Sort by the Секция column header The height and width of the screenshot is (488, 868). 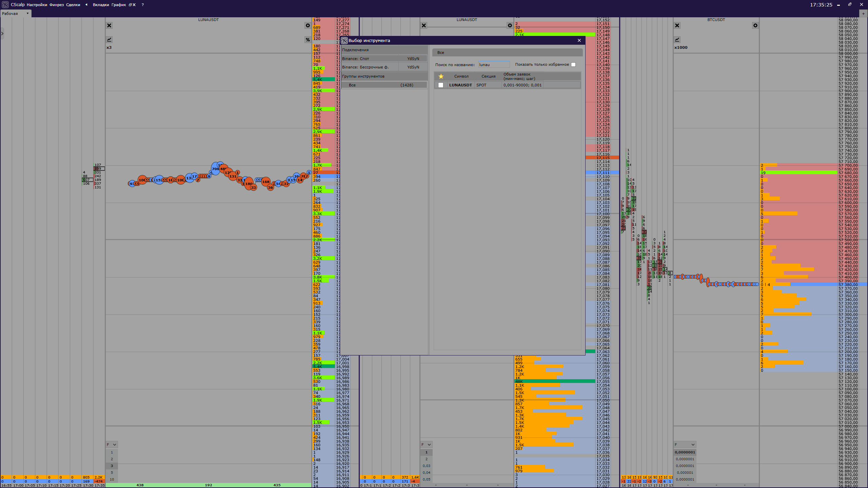point(488,76)
